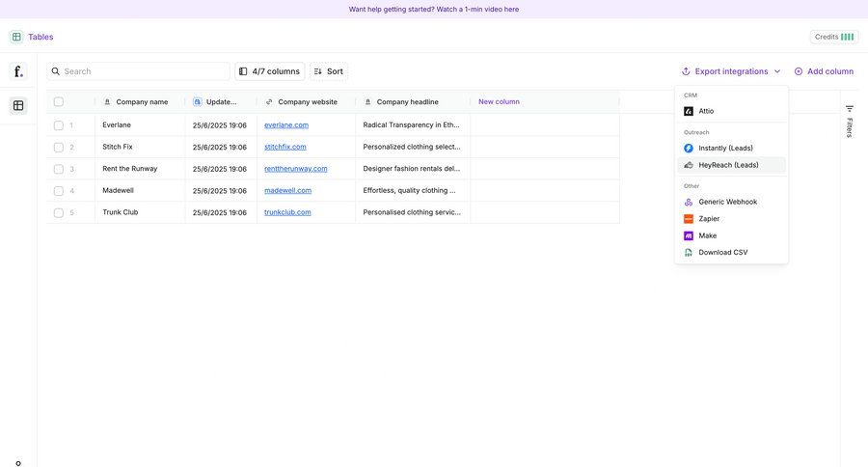868x467 pixels.
Task: Click the Export integrations upload icon
Action: pos(686,71)
